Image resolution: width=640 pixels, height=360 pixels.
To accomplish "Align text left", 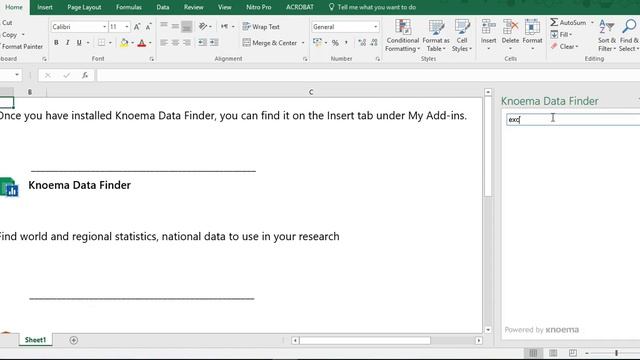I will click(x=164, y=42).
